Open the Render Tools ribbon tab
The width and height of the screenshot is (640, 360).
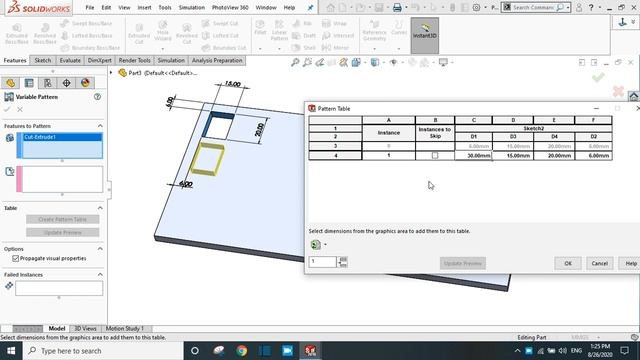coord(135,60)
